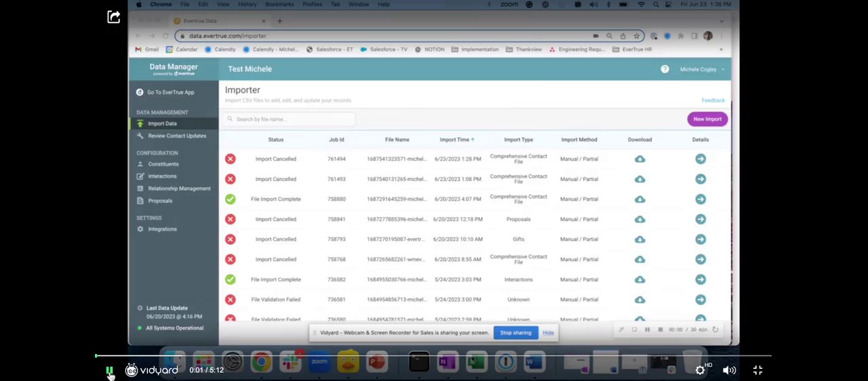Open the details arrow for job 758841
This screenshot has height=381, width=868.
click(x=701, y=219)
